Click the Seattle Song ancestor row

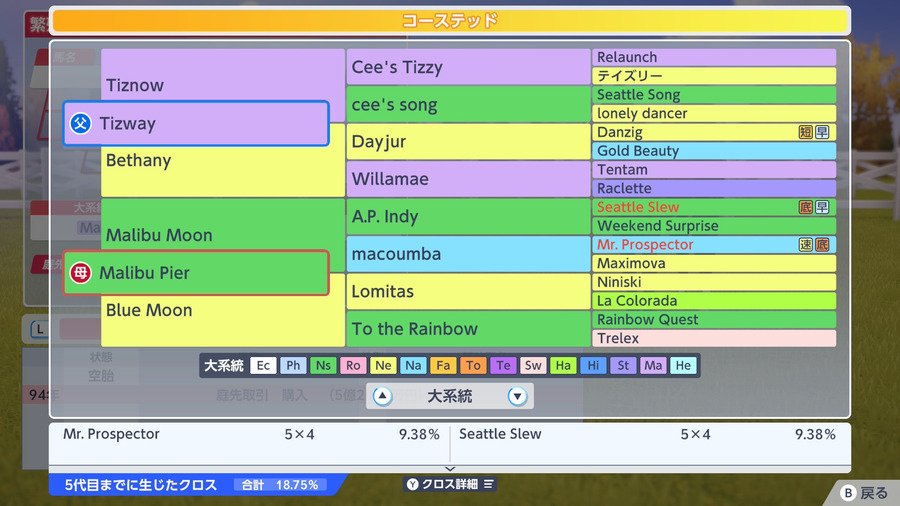[714, 95]
